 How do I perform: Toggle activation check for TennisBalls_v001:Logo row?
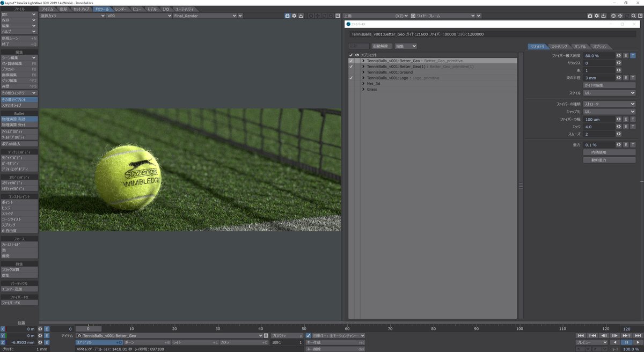351,78
